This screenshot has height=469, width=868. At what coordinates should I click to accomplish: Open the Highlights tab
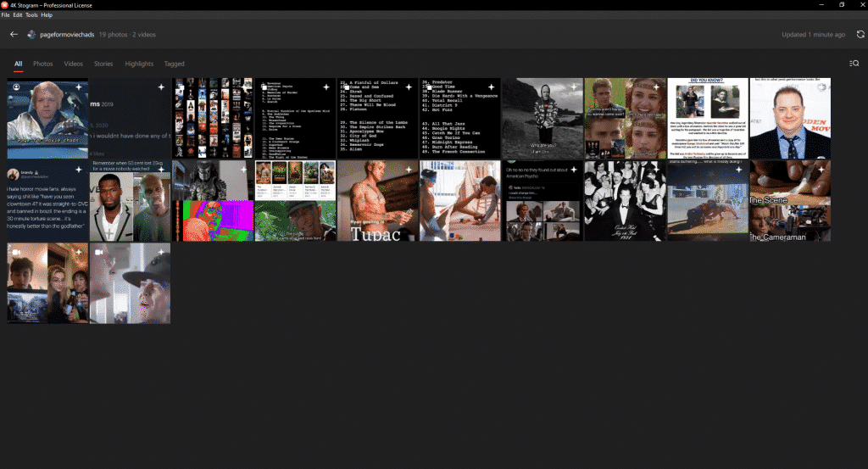[x=139, y=64]
